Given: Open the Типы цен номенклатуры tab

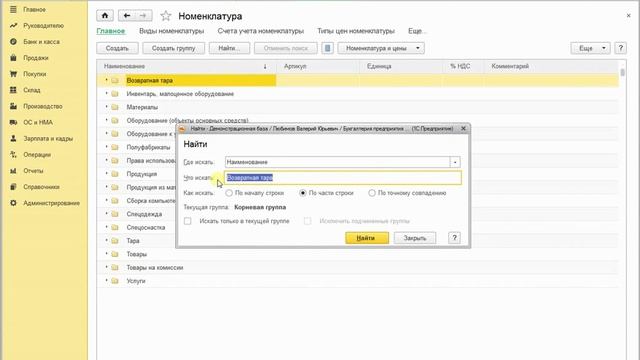Looking at the screenshot, I should click(x=356, y=31).
